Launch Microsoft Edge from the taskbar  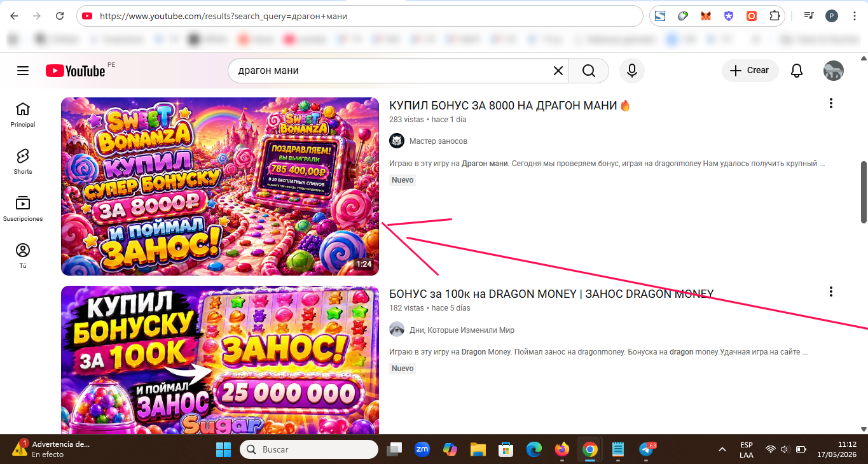534,449
